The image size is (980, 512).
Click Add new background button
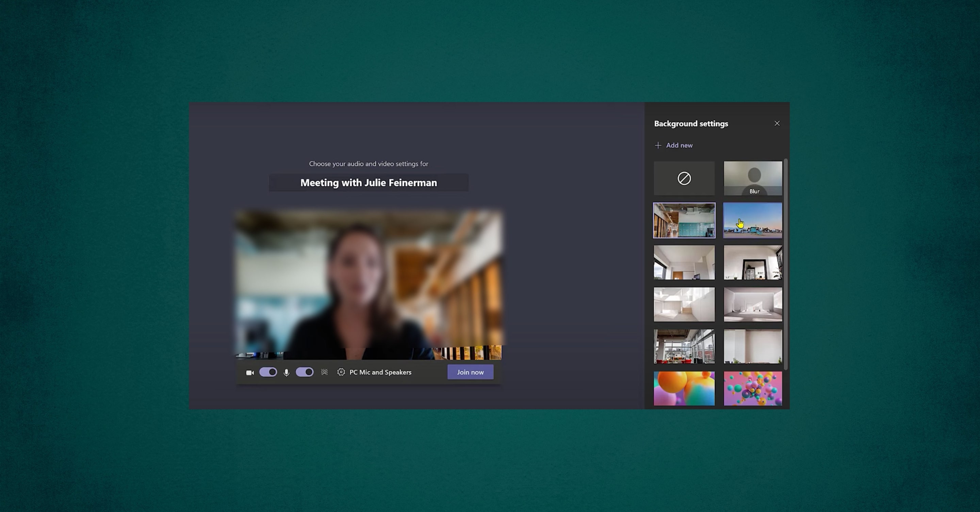coord(674,145)
